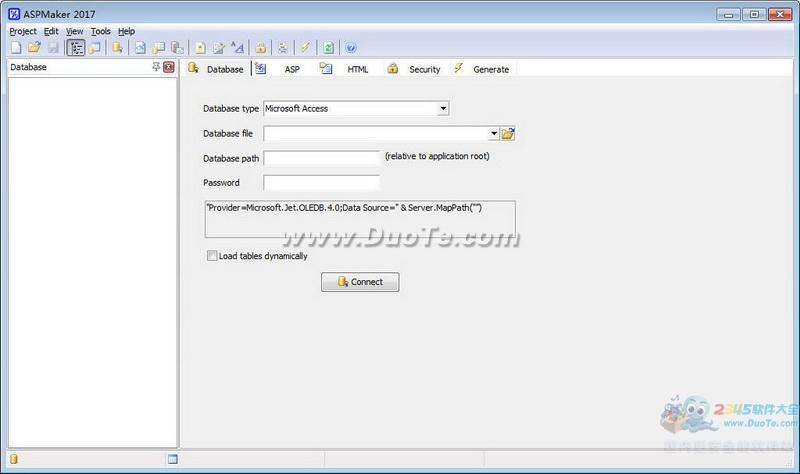
Task: Click the Connect button
Action: (360, 282)
